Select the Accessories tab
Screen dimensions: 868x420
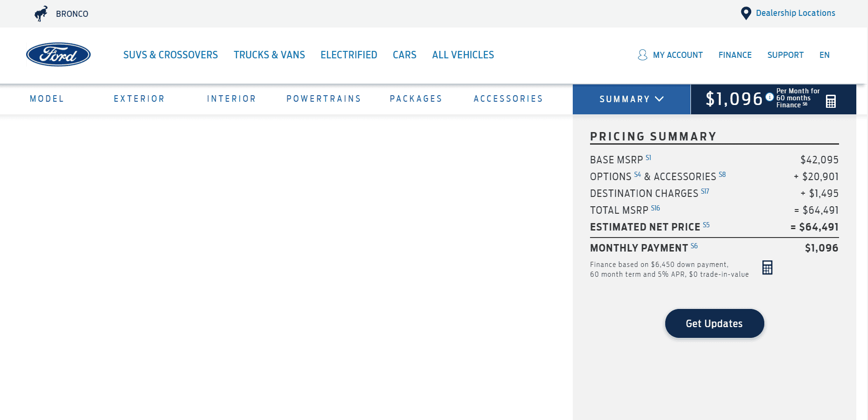(x=508, y=99)
